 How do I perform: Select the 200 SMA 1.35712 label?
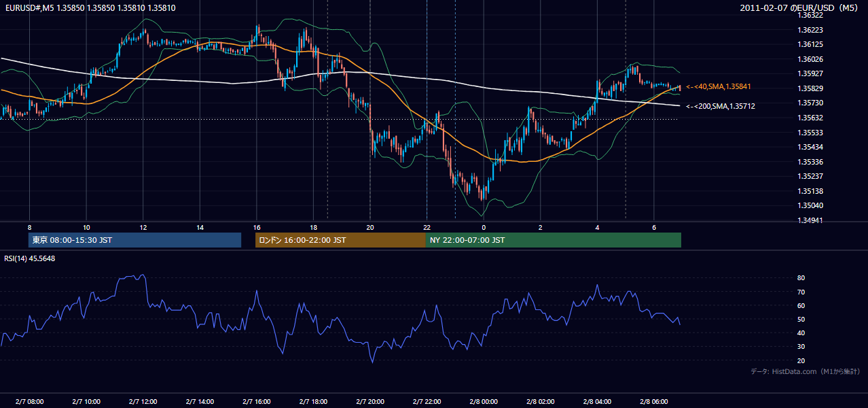[720, 106]
